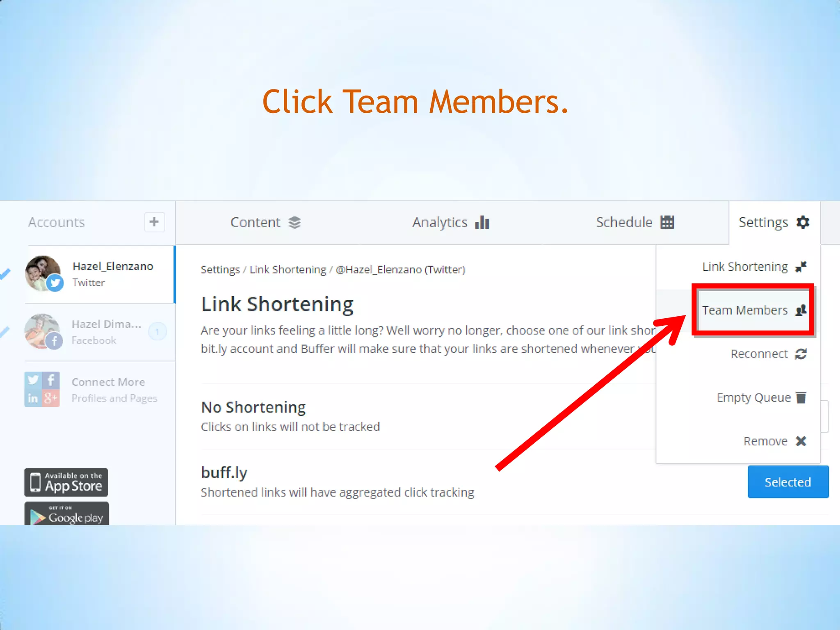Switch to the Analytics tab
840x630 pixels.
click(x=450, y=222)
